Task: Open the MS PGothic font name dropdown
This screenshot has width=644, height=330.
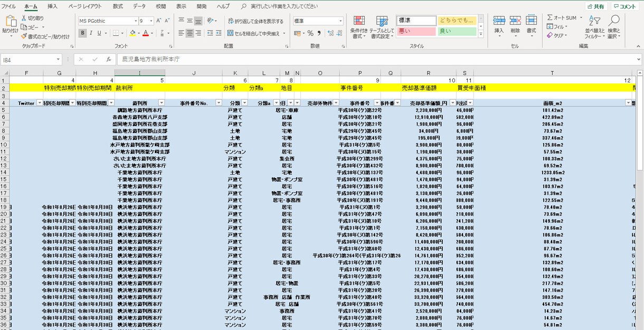Action: point(135,21)
